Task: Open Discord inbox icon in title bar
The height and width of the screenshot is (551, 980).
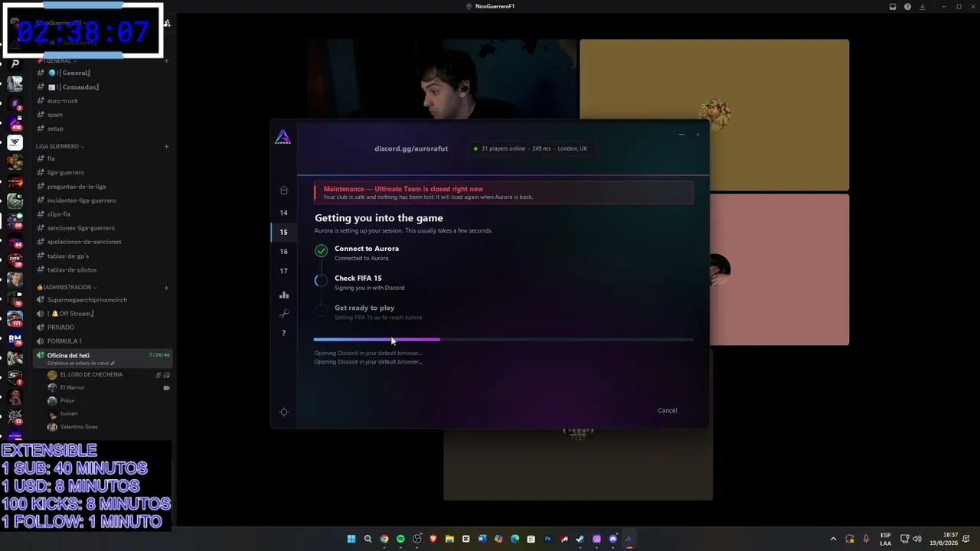Action: (x=893, y=6)
